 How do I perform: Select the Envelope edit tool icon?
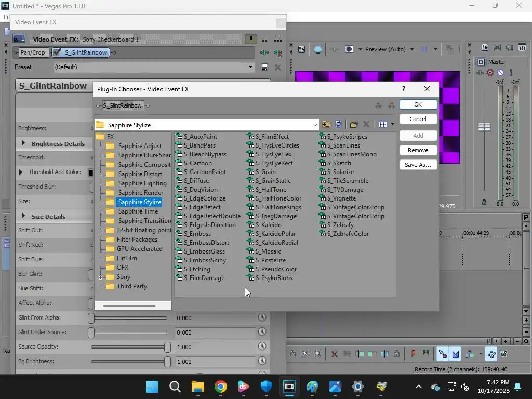[293, 354]
